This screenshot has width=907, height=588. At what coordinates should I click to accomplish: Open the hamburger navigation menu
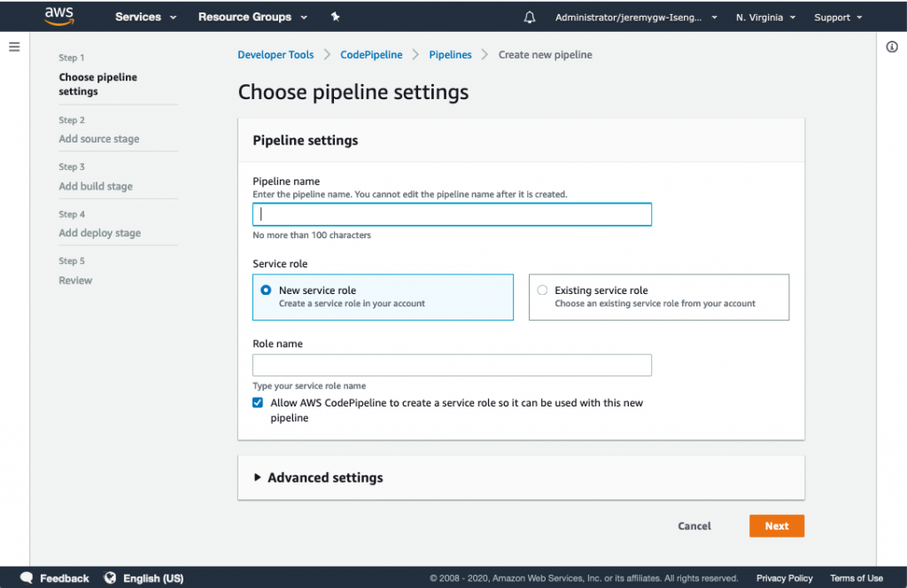(x=14, y=47)
